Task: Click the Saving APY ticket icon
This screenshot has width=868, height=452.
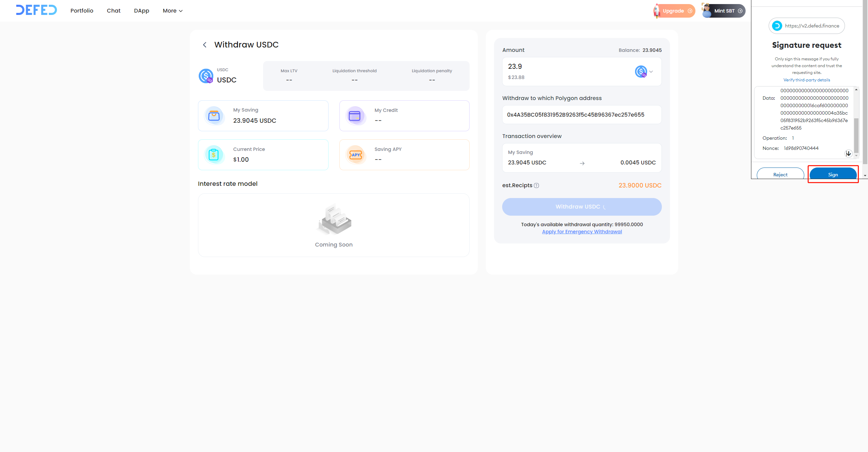Action: (x=355, y=155)
